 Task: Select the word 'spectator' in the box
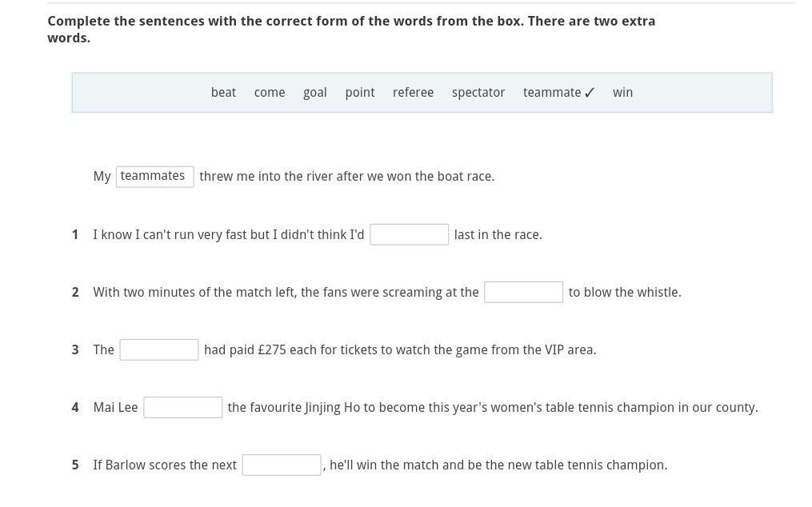[478, 93]
